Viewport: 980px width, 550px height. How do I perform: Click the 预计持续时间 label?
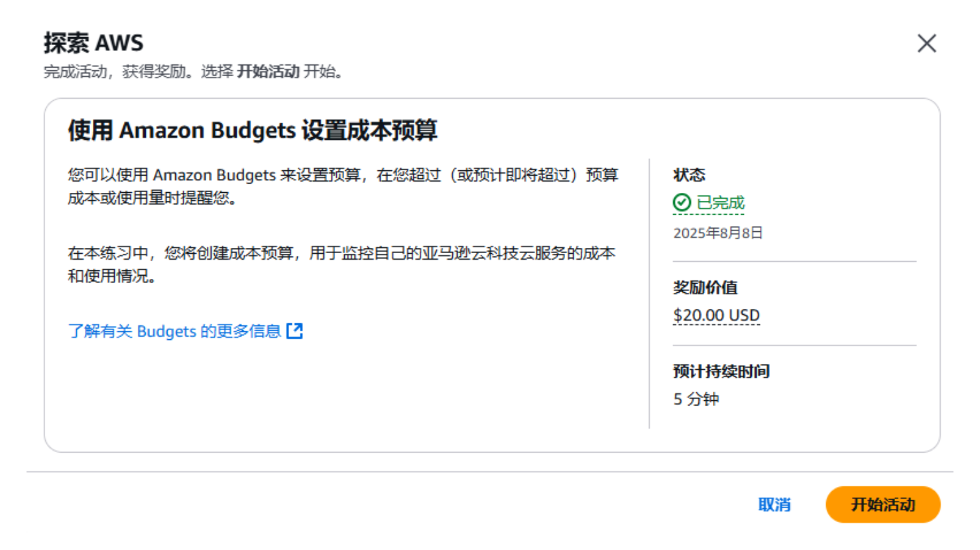coord(721,371)
